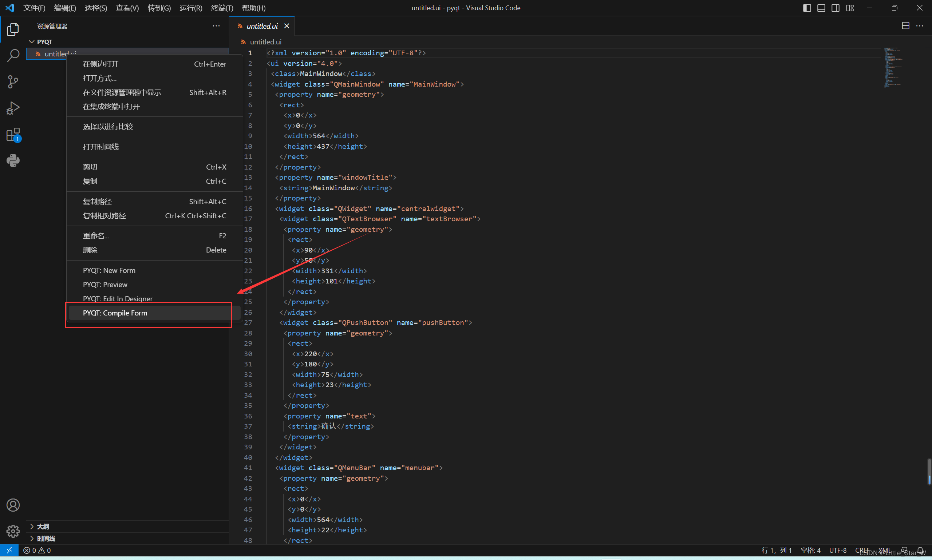Click the QPushButton widget code line
The width and height of the screenshot is (932, 560).
tap(376, 323)
